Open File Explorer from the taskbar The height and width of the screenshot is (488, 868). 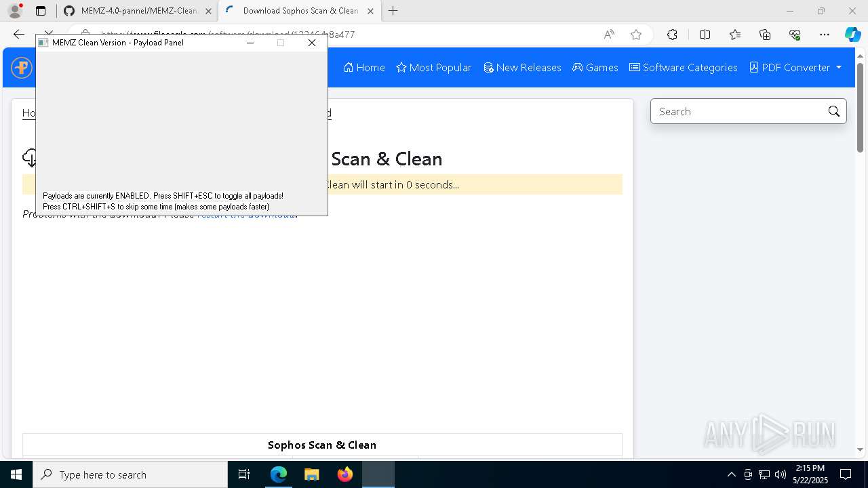point(311,474)
